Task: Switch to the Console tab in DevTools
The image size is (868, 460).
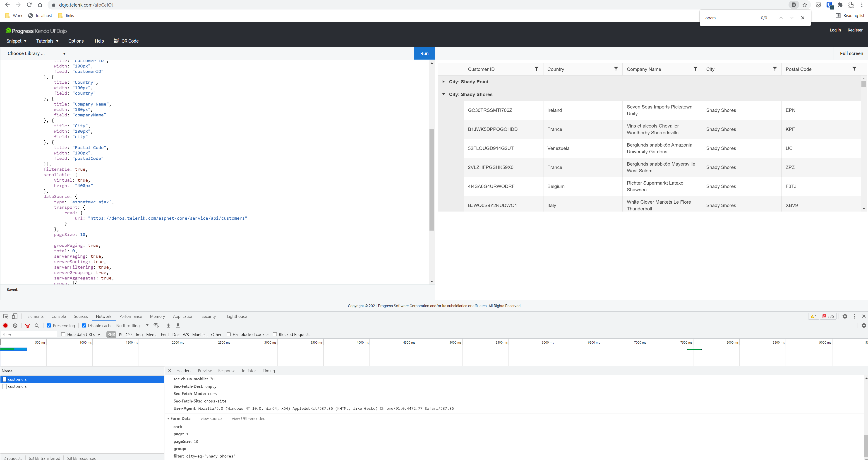Action: point(59,316)
